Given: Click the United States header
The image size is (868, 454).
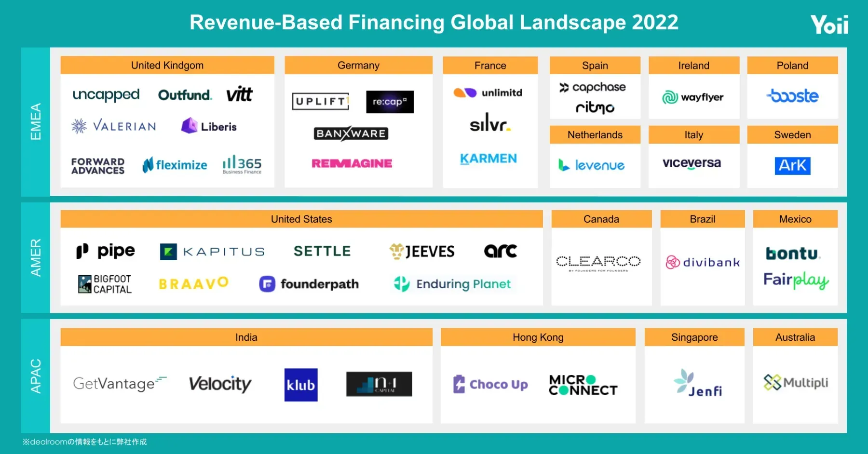Looking at the screenshot, I should pos(301,219).
